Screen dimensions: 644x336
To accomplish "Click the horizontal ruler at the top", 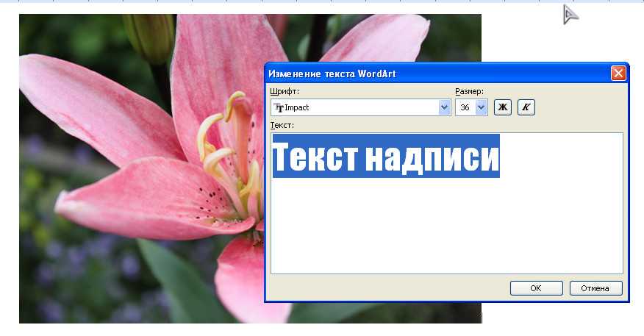I will [294, 1].
